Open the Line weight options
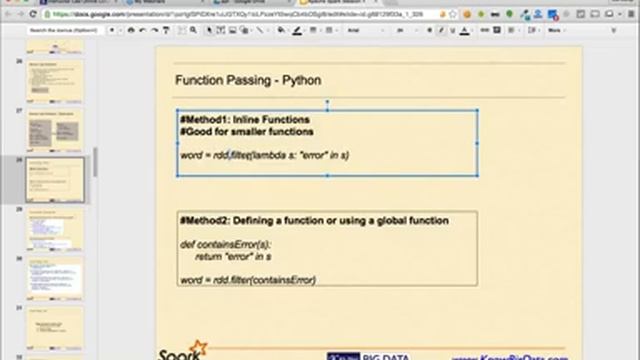The width and height of the screenshot is (640, 360). 313,30
